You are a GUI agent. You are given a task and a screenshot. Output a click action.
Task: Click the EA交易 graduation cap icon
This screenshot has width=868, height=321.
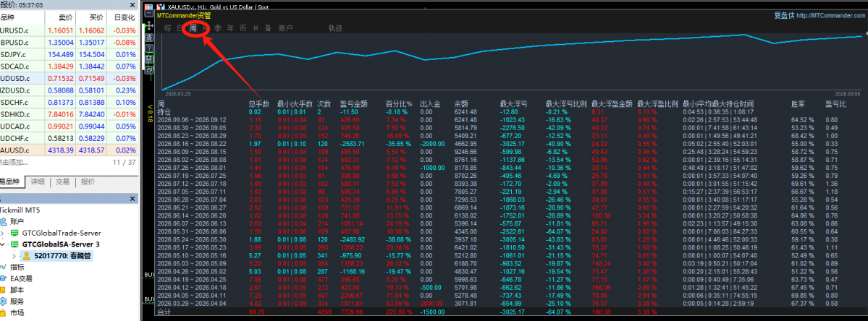4,278
